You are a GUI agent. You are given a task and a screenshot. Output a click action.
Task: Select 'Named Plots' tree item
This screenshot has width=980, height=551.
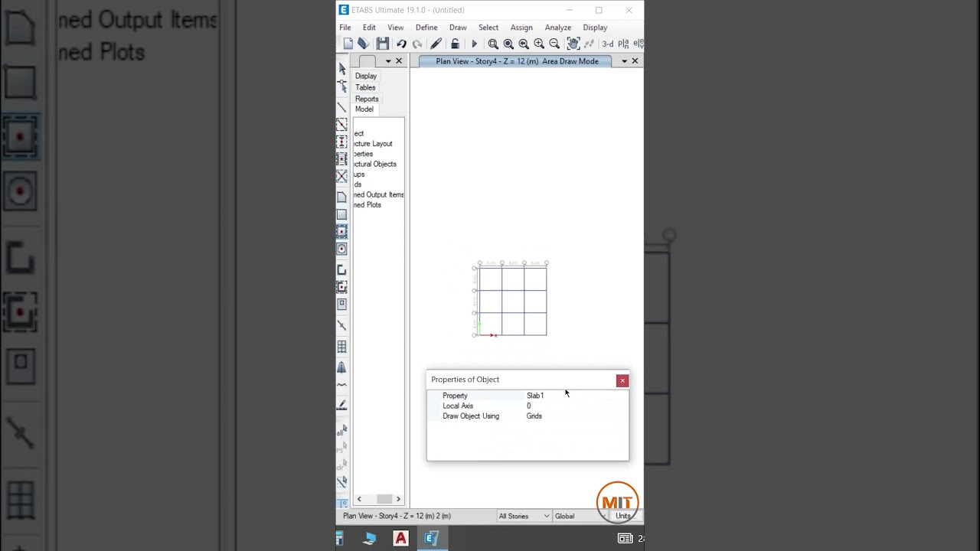tap(367, 205)
